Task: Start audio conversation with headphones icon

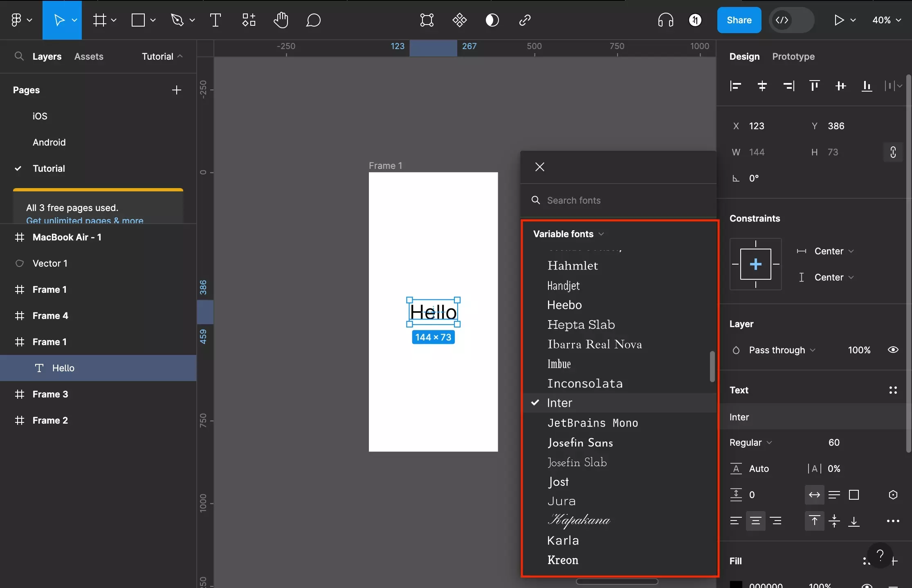Action: click(x=666, y=20)
